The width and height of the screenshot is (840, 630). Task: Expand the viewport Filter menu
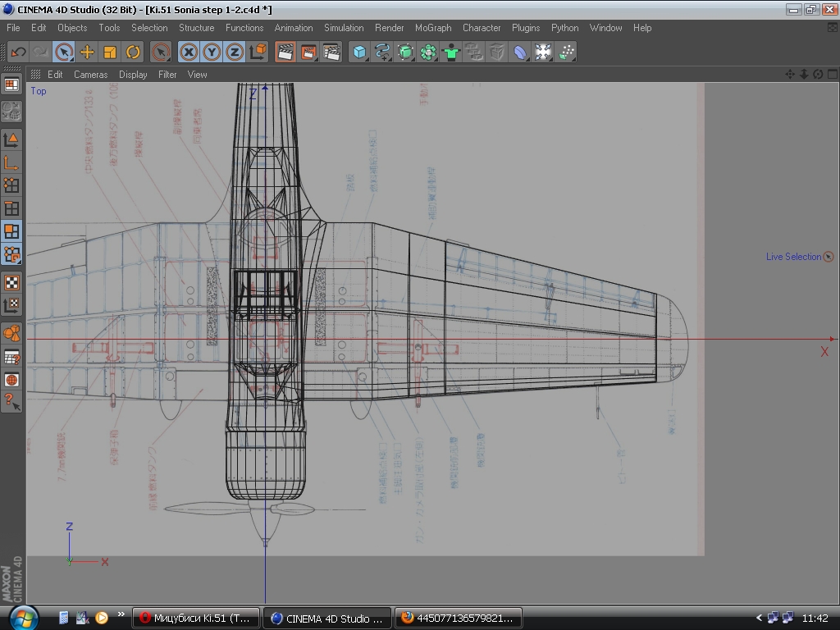[167, 75]
